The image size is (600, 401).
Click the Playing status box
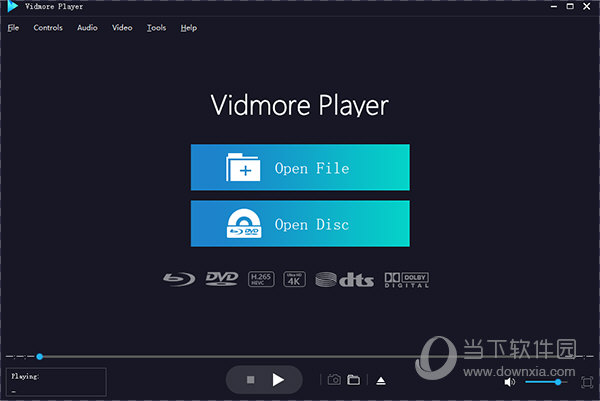[56, 381]
